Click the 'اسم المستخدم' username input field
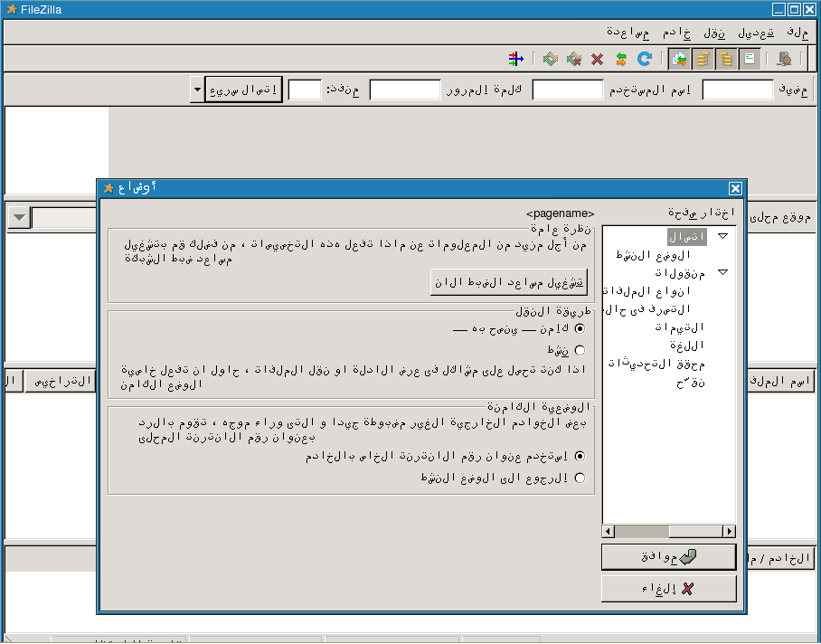This screenshot has width=821, height=644. pyautogui.click(x=568, y=90)
